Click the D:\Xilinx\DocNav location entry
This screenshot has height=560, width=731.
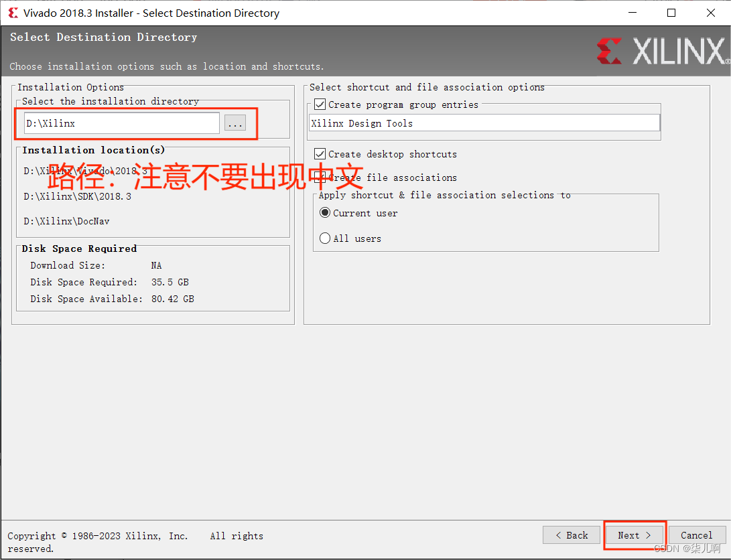click(x=66, y=221)
